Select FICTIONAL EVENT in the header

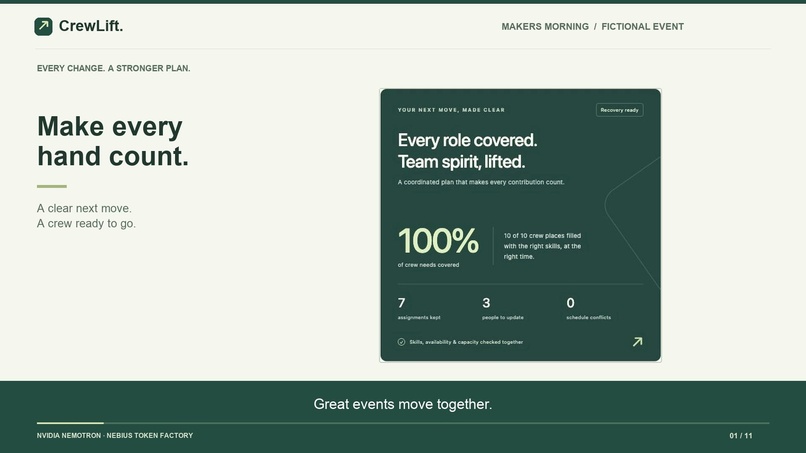(643, 27)
